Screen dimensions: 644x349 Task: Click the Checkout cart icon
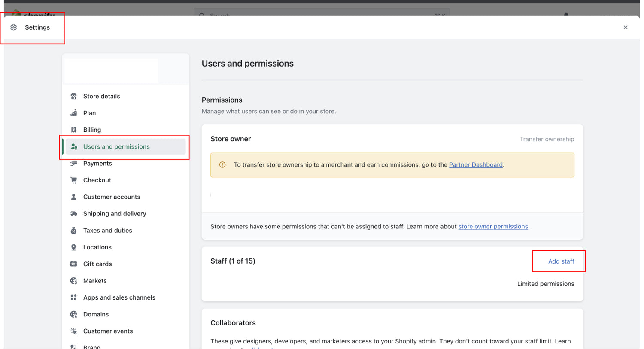[73, 180]
